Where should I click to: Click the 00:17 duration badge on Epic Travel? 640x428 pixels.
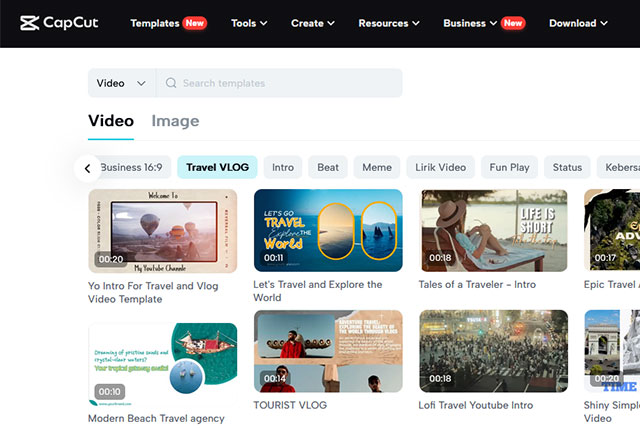pos(605,258)
